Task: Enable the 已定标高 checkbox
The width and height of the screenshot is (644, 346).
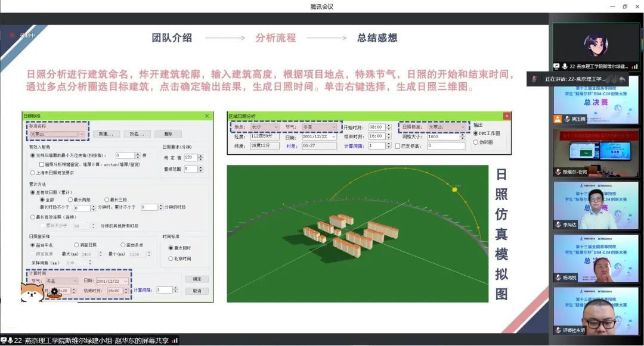Action: pyautogui.click(x=398, y=146)
